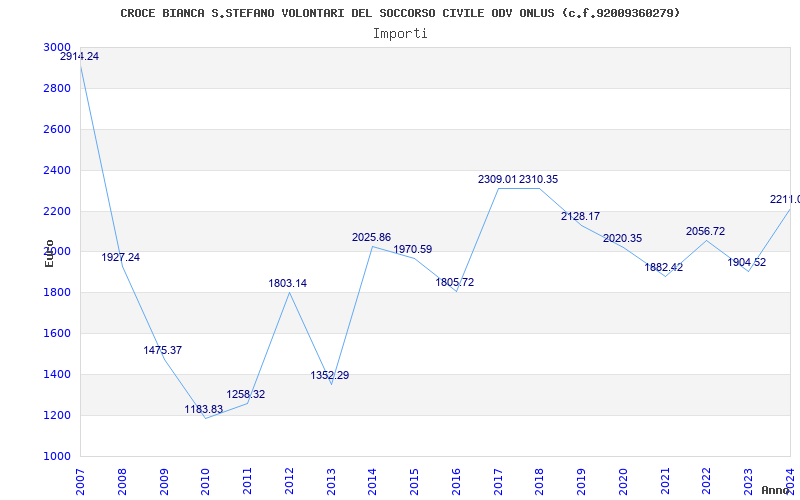The height and width of the screenshot is (500, 800).
Task: Select the 1352.29 data label
Action: coord(330,376)
